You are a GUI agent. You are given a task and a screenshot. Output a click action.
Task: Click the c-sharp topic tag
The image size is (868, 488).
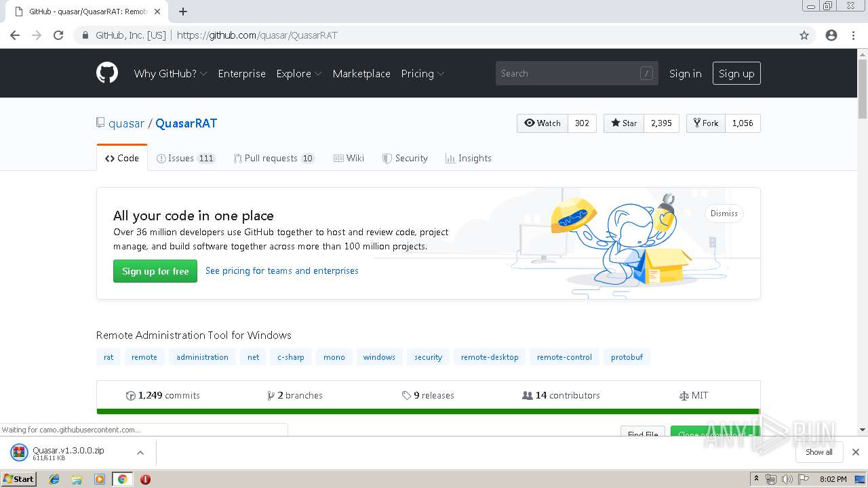pos(291,357)
